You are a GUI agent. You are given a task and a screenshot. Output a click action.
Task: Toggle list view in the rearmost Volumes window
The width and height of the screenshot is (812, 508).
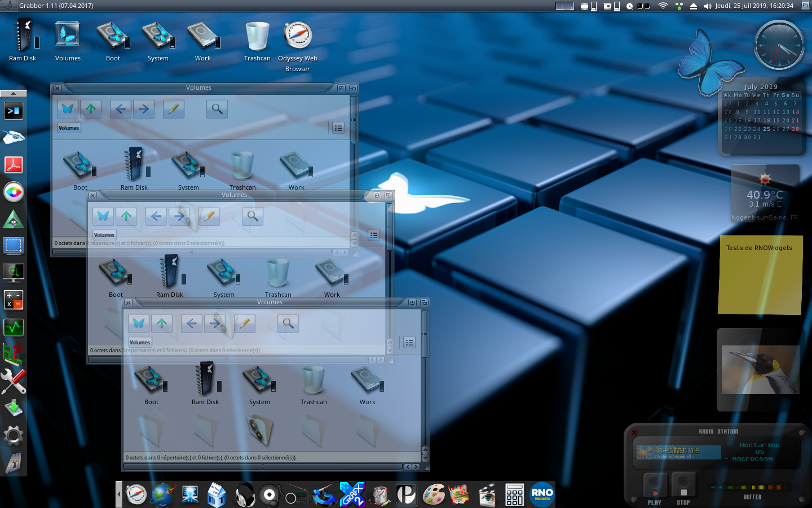338,128
